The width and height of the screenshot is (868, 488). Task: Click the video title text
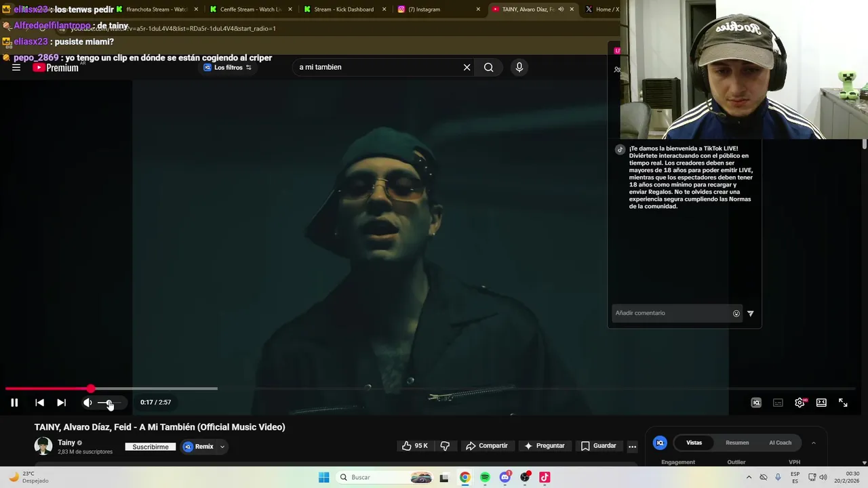click(x=160, y=427)
